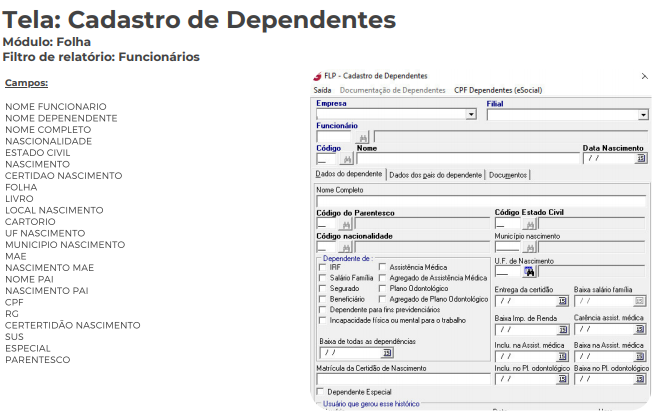Click 'CARTORIO' in the Campos list

pos(30,222)
